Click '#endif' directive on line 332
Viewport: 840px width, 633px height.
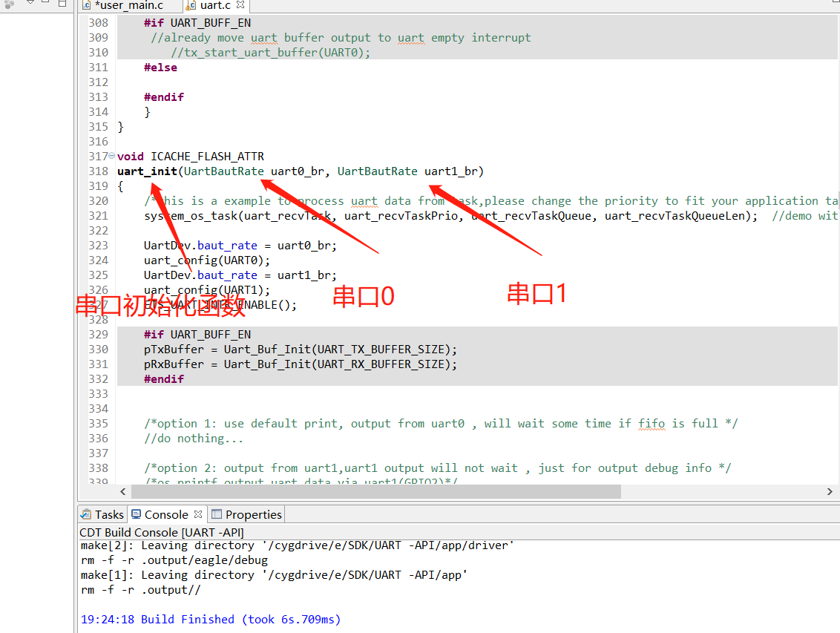point(164,379)
